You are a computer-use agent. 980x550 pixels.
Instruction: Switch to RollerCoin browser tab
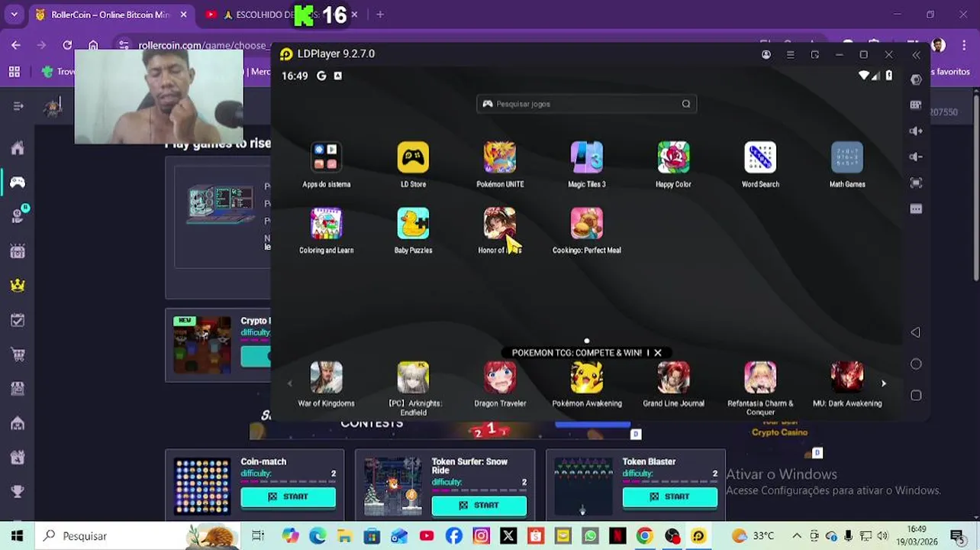(x=111, y=15)
